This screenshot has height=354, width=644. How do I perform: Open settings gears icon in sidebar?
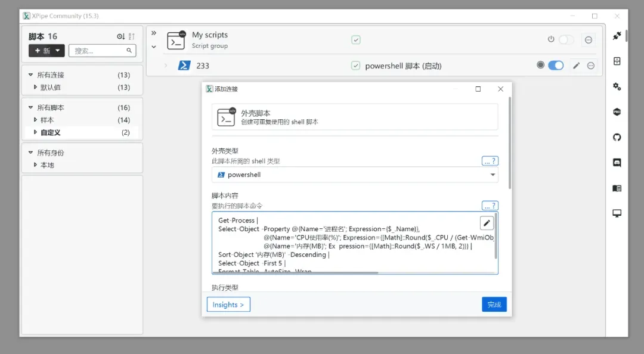[x=617, y=86]
